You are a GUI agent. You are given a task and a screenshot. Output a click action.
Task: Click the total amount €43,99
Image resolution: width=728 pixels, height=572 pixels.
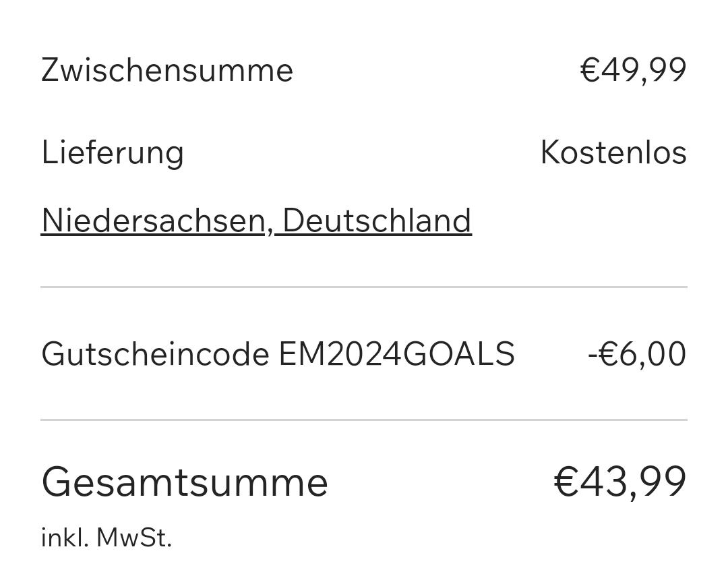pyautogui.click(x=620, y=482)
